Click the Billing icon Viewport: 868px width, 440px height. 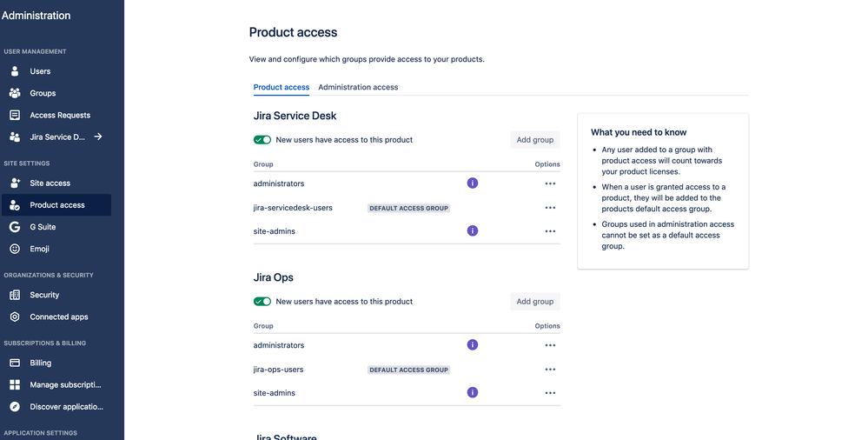(x=15, y=363)
